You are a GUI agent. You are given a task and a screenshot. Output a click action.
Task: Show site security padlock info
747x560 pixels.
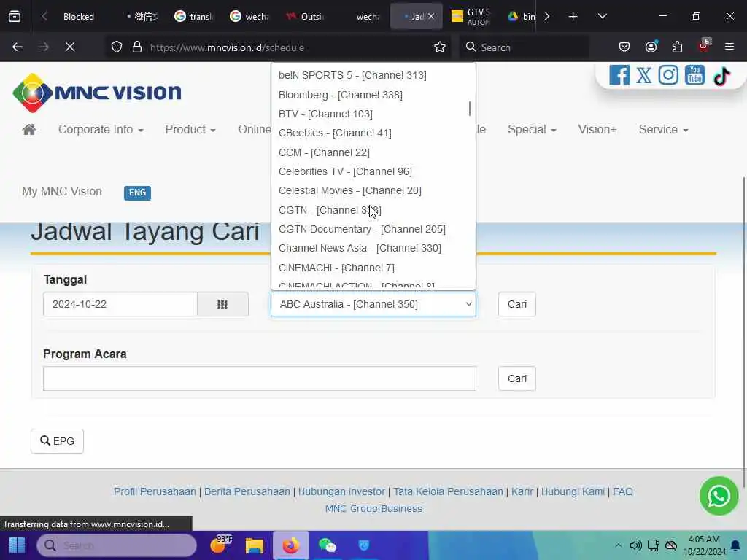tap(137, 47)
